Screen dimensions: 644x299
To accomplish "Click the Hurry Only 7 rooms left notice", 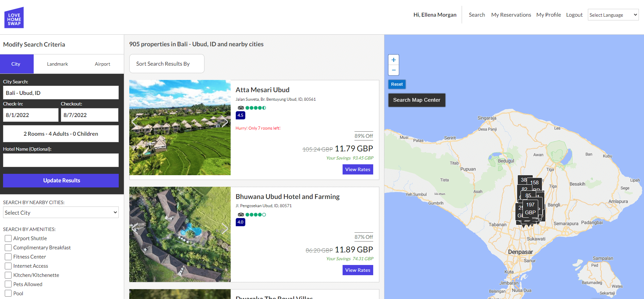I will (258, 128).
